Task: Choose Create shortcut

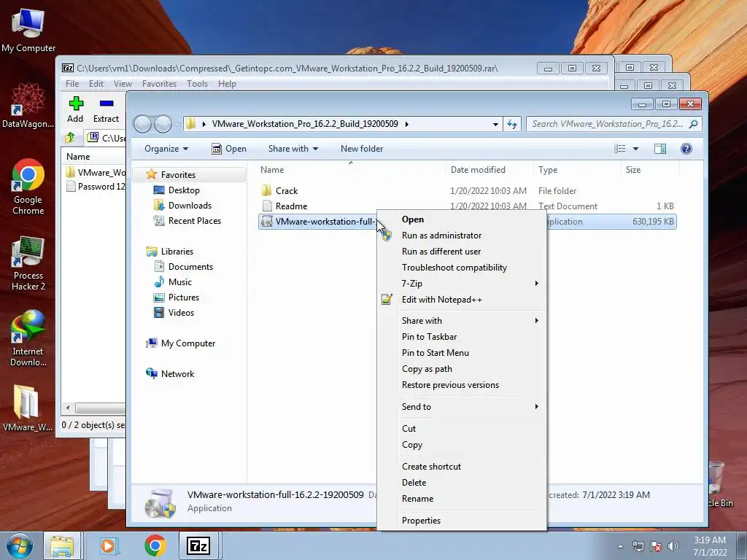Action: [431, 467]
